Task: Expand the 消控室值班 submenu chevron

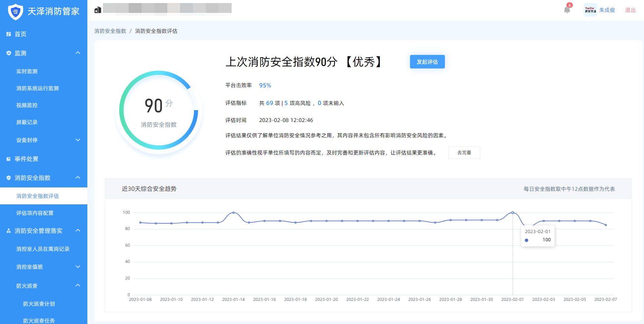Action: coord(78,267)
